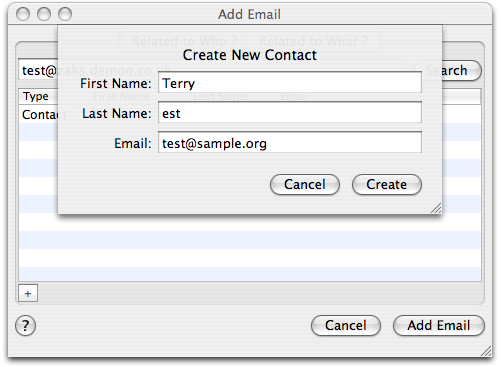Click the Cancel button beside Add Email
This screenshot has height=367, width=501.
[346, 325]
